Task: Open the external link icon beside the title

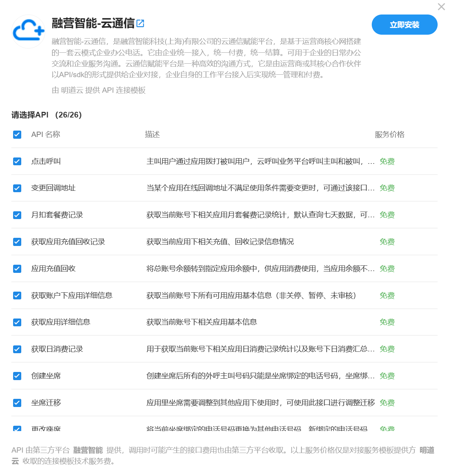Action: coord(140,23)
